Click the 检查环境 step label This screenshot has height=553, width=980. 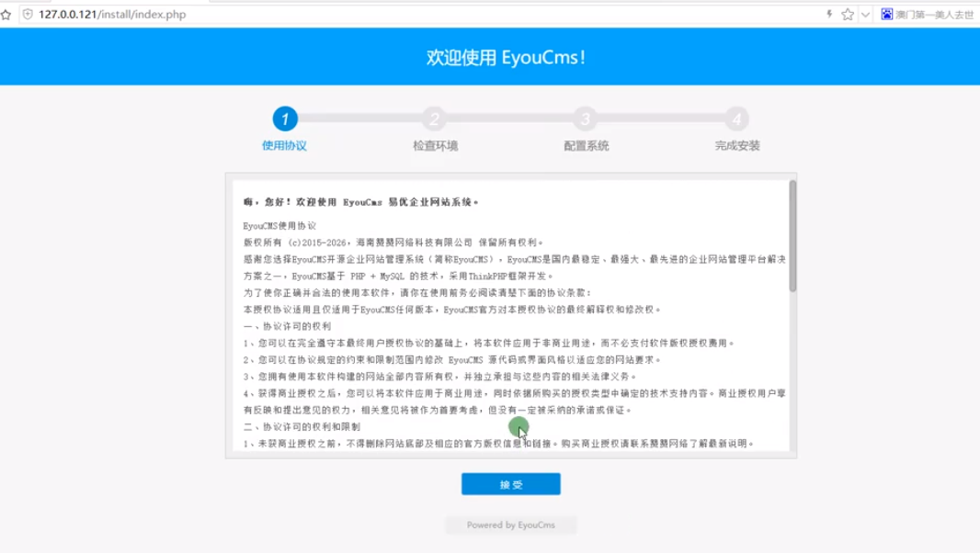[436, 145]
